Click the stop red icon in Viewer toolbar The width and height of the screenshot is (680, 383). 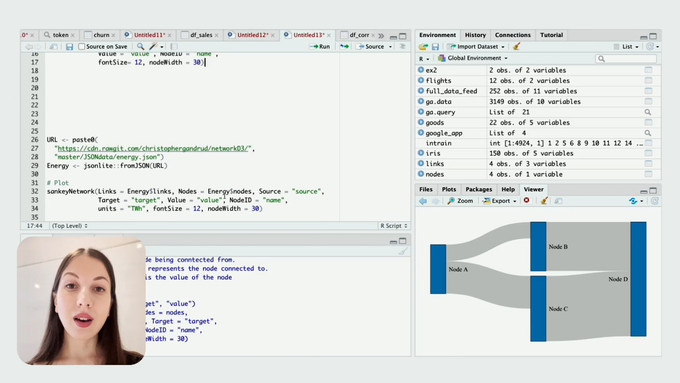[x=526, y=200]
